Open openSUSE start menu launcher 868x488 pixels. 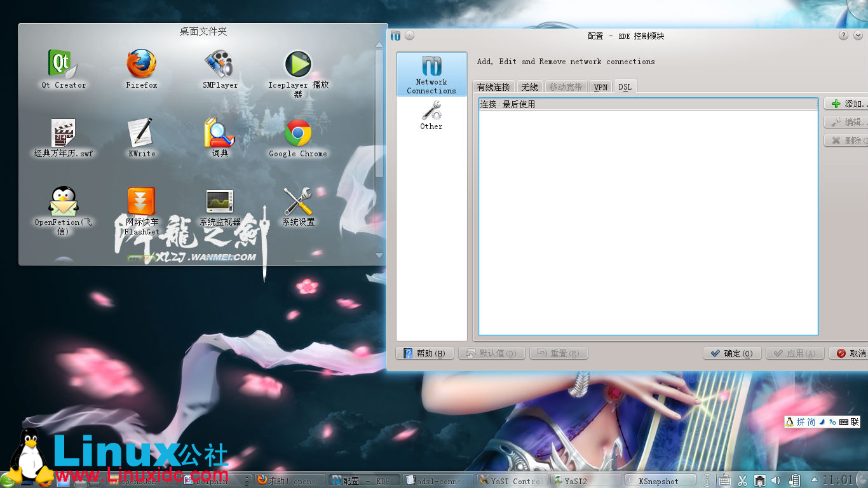pyautogui.click(x=8, y=480)
